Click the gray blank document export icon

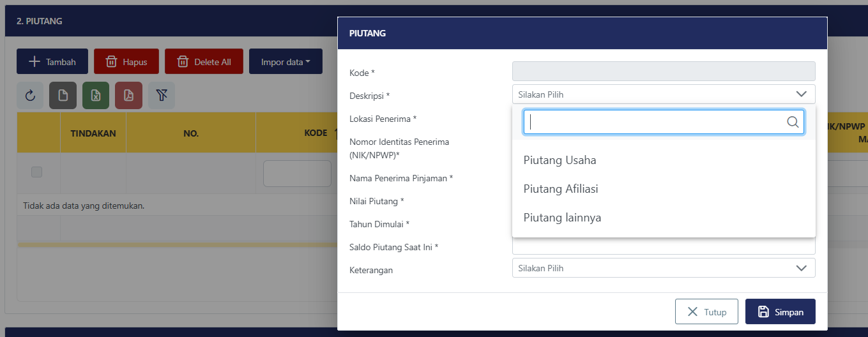tap(63, 96)
